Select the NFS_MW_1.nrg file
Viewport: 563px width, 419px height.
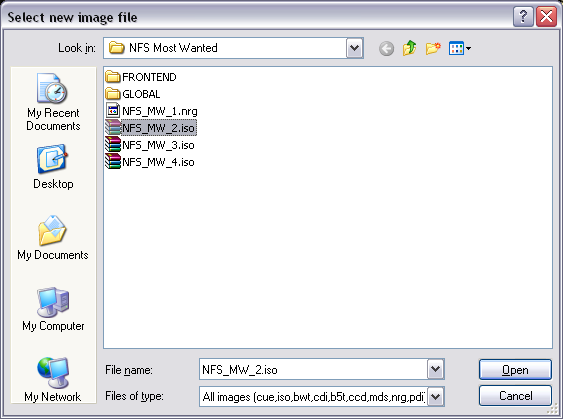click(151, 111)
